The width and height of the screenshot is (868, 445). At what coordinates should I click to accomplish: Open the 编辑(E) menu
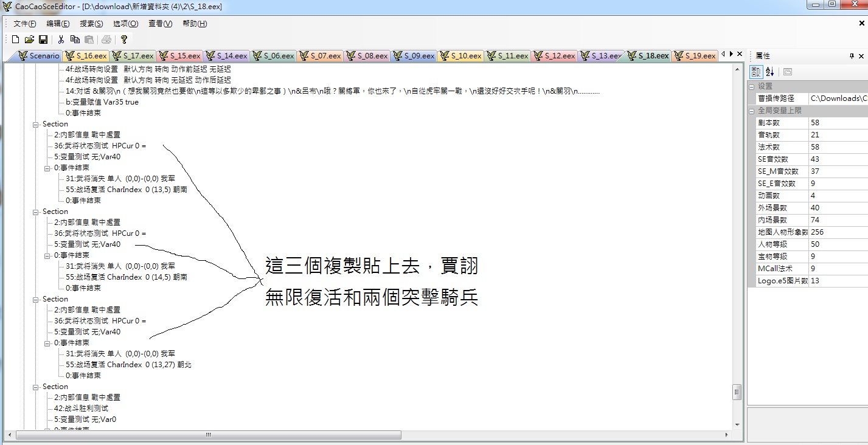tap(58, 24)
